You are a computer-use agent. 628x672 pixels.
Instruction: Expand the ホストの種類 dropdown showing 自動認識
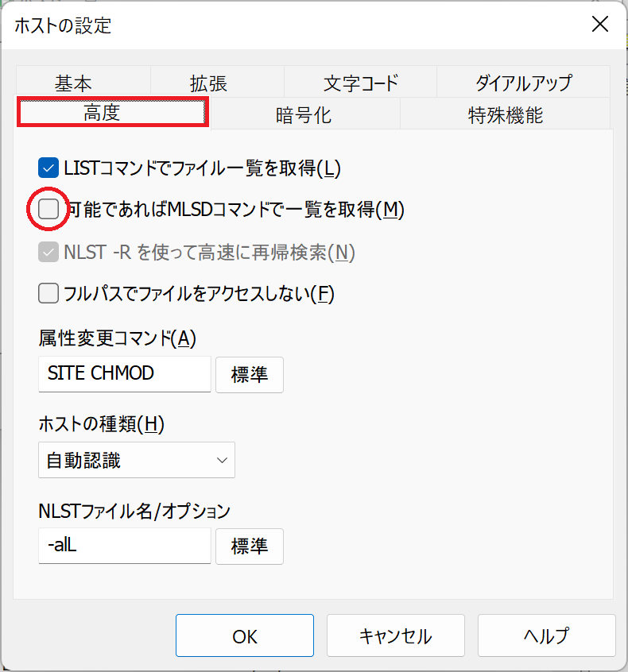tap(136, 460)
